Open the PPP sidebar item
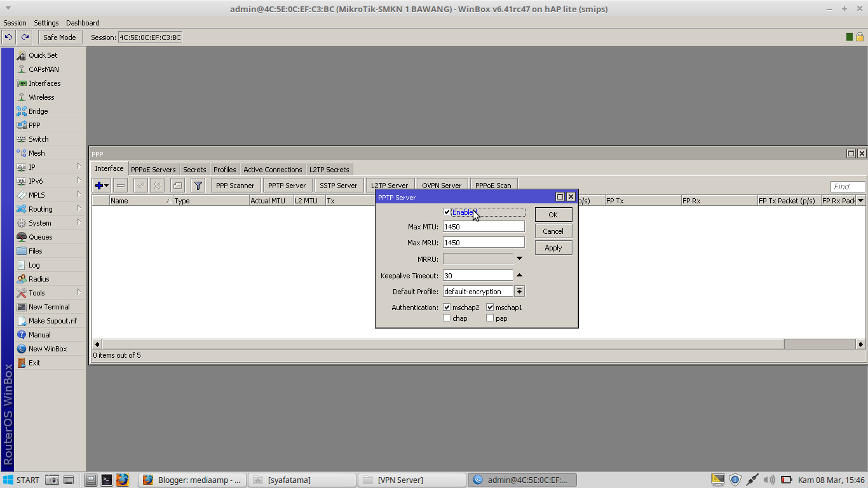Viewport: 868px width, 488px height. tap(50, 125)
